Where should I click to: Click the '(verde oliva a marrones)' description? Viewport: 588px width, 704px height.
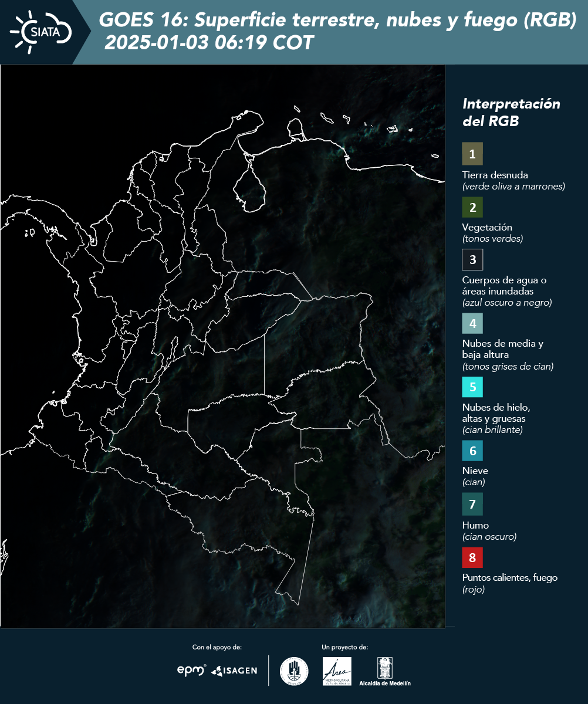(x=513, y=187)
